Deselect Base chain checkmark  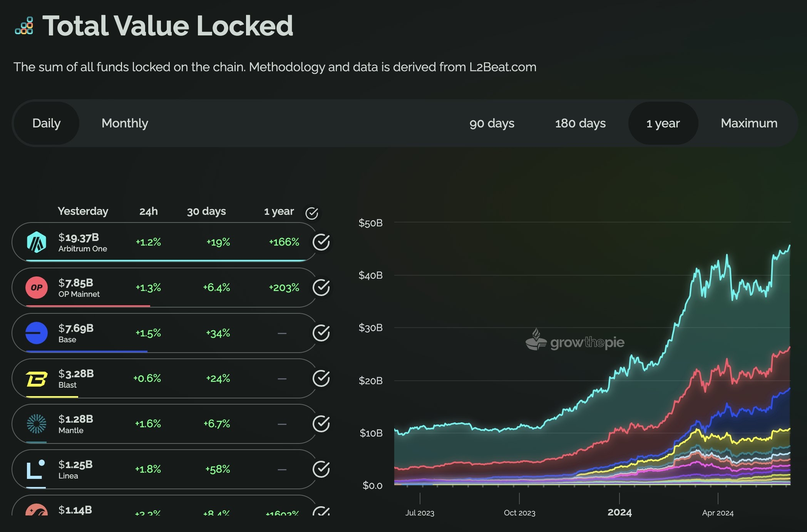(321, 333)
